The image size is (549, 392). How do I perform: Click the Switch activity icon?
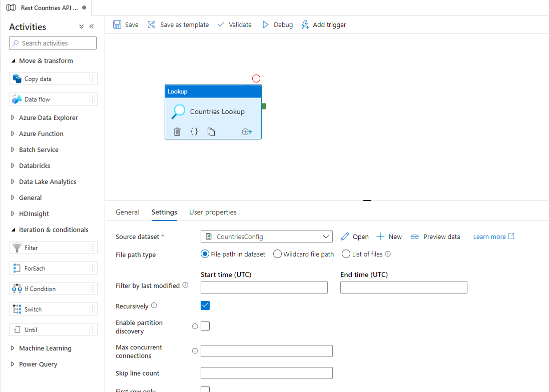point(17,309)
